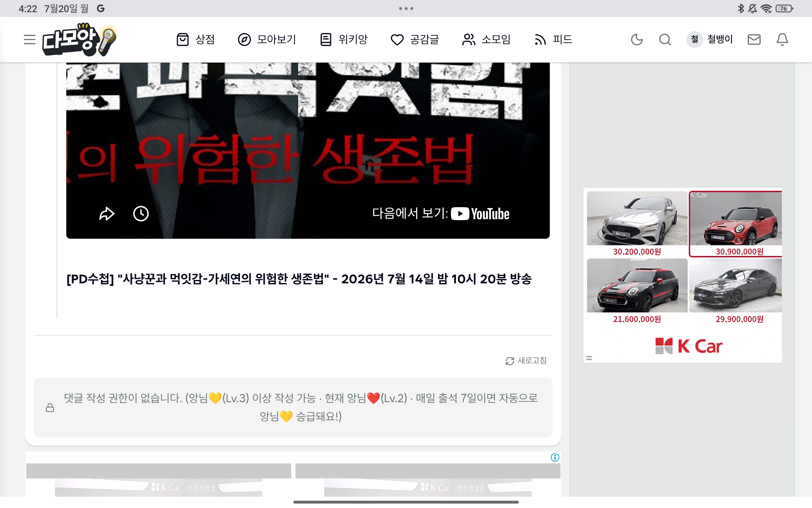The image size is (812, 508).
Task: Go to the 다모앙 home logo
Action: pyautogui.click(x=80, y=40)
